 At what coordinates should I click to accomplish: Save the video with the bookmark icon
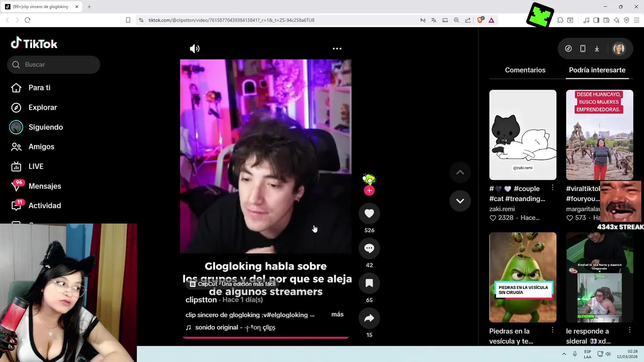click(369, 283)
